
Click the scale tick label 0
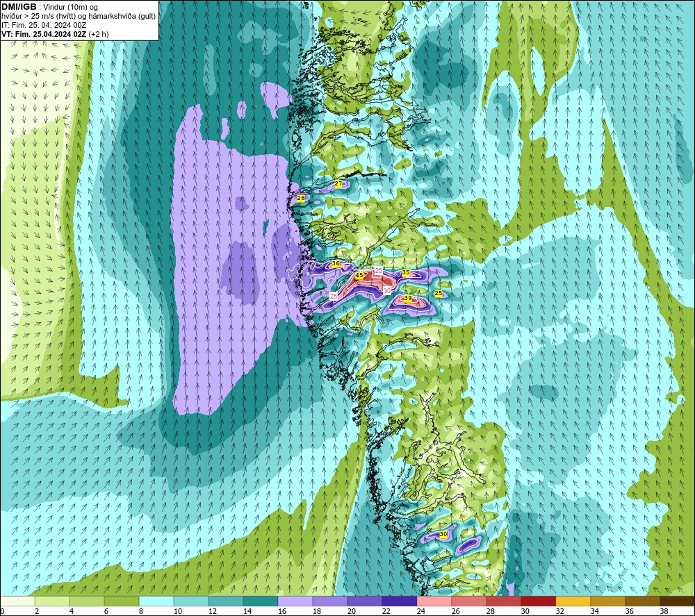(x=3, y=612)
